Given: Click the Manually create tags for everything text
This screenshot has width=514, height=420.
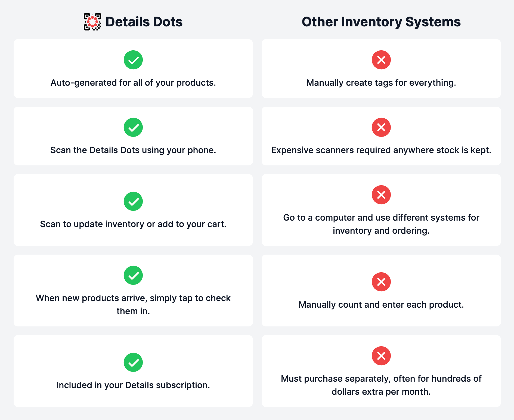Looking at the screenshot, I should [x=381, y=83].
